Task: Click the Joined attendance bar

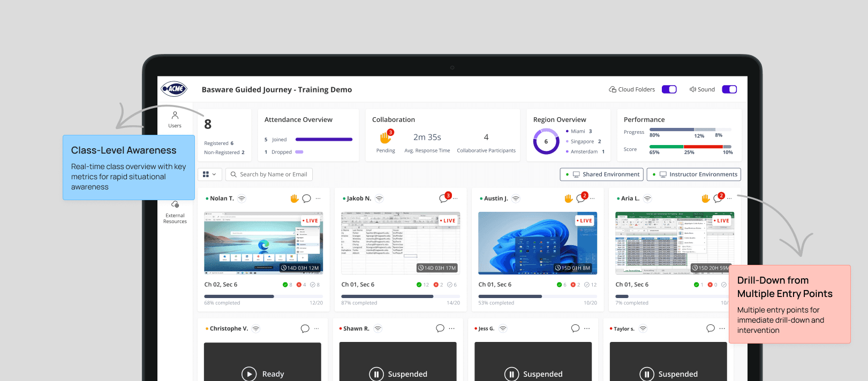Action: pos(324,140)
